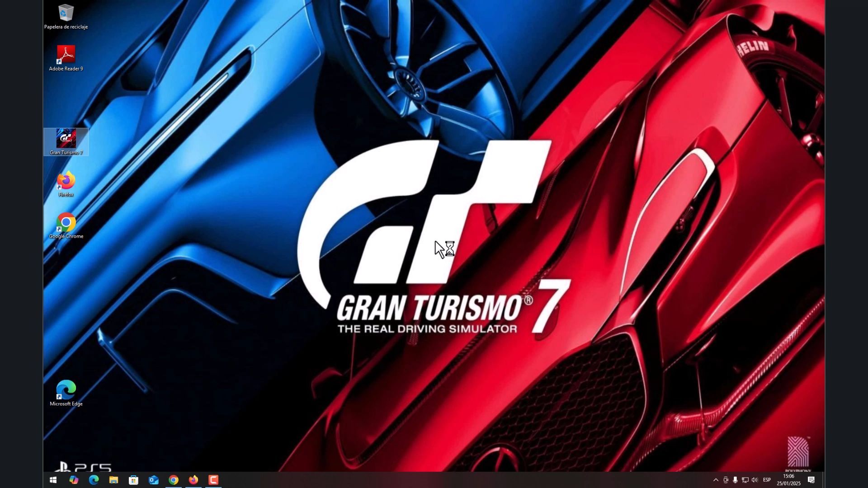Open the notification action center

811,480
